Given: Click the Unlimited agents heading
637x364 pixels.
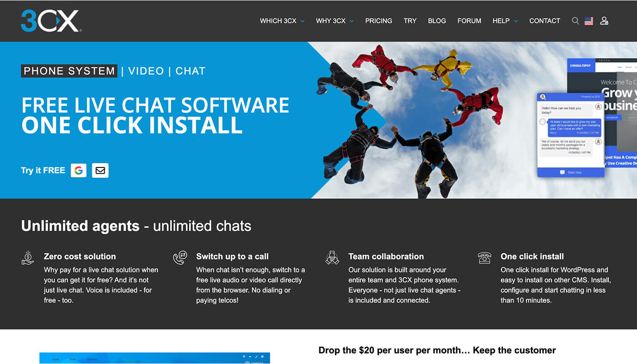Looking at the screenshot, I should [x=80, y=226].
